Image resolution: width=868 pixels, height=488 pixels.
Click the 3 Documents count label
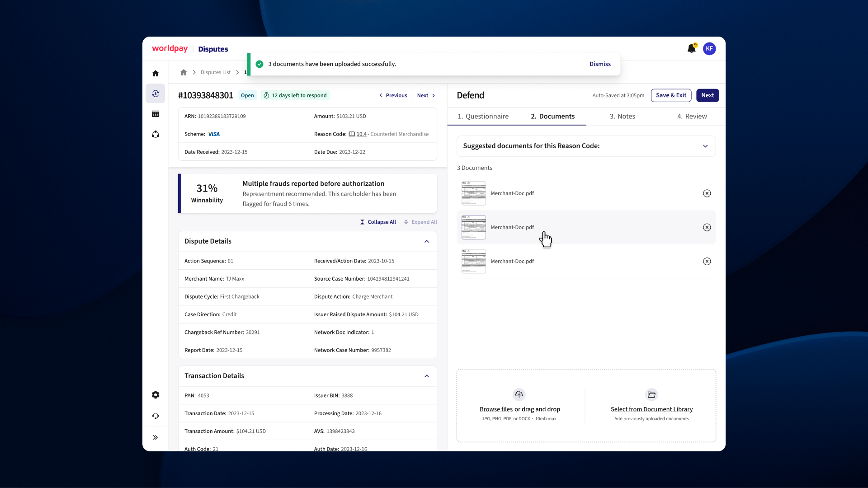[474, 168]
